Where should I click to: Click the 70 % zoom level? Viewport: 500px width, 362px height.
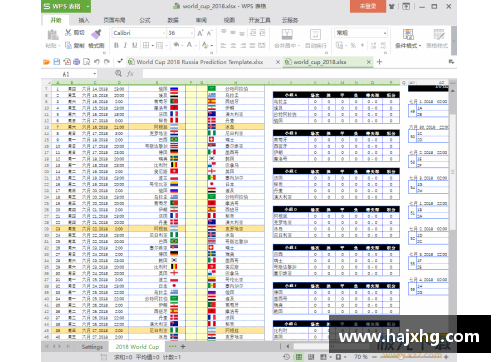point(361,357)
